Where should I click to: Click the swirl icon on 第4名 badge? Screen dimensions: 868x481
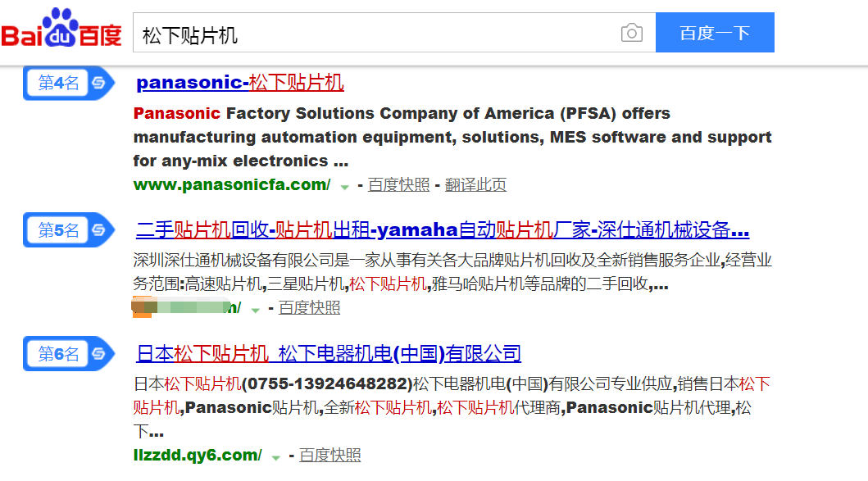98,83
